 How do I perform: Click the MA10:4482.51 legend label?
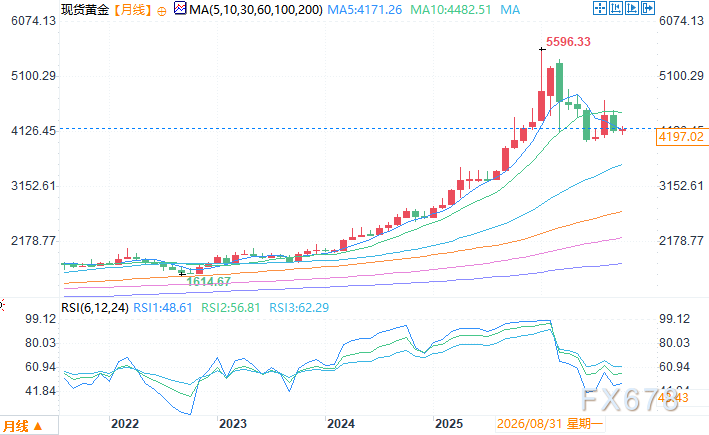[450, 9]
